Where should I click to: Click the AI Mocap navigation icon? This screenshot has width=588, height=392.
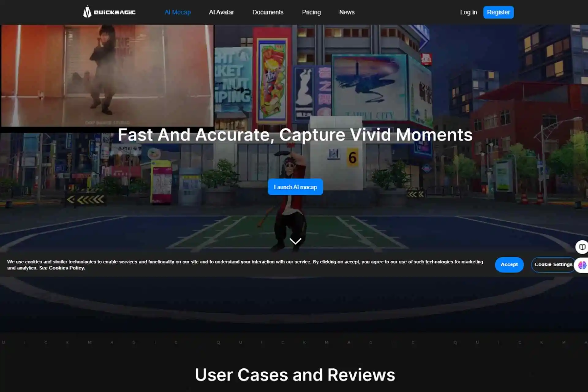pyautogui.click(x=178, y=12)
